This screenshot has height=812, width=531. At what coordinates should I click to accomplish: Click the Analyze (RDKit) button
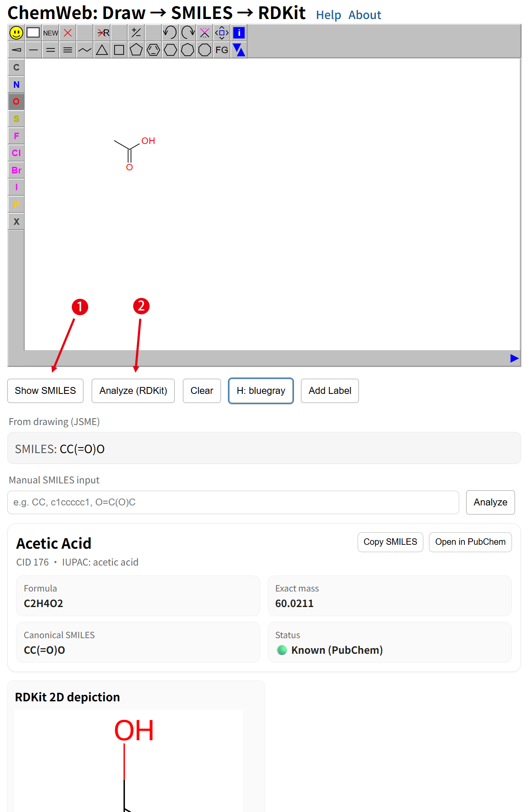133,391
